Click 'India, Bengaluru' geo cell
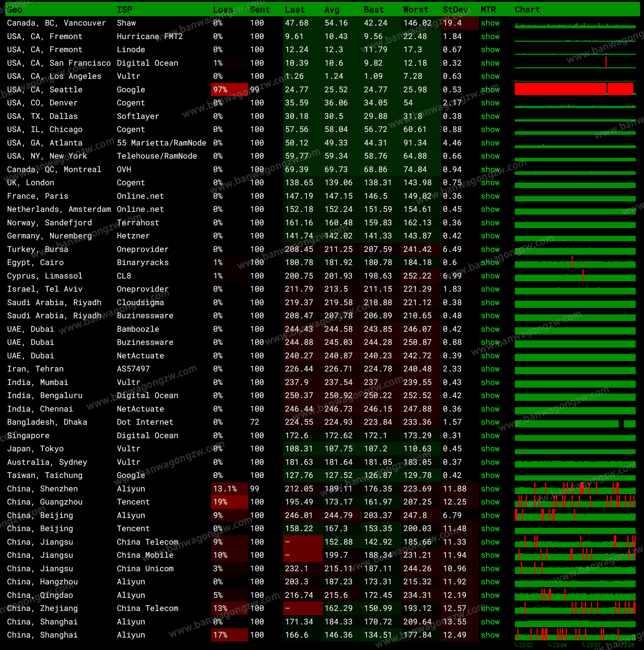Image resolution: width=644 pixels, height=650 pixels. tap(45, 396)
